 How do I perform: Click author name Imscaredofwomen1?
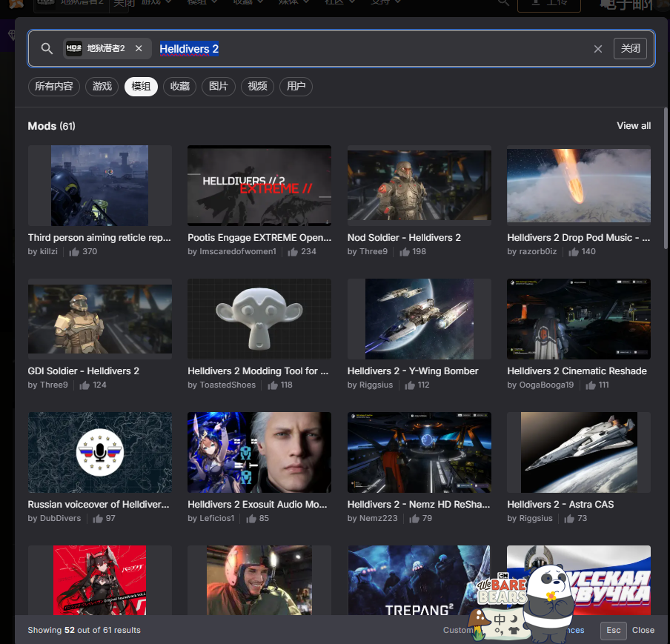[x=238, y=252]
